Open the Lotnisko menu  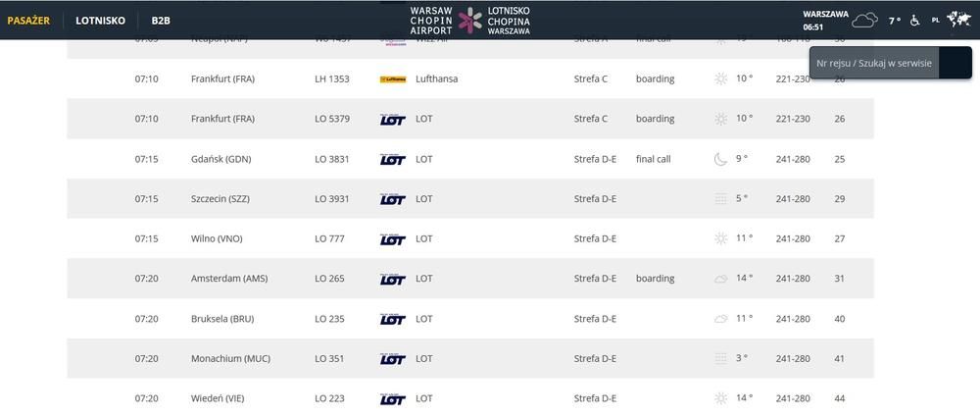tap(100, 20)
